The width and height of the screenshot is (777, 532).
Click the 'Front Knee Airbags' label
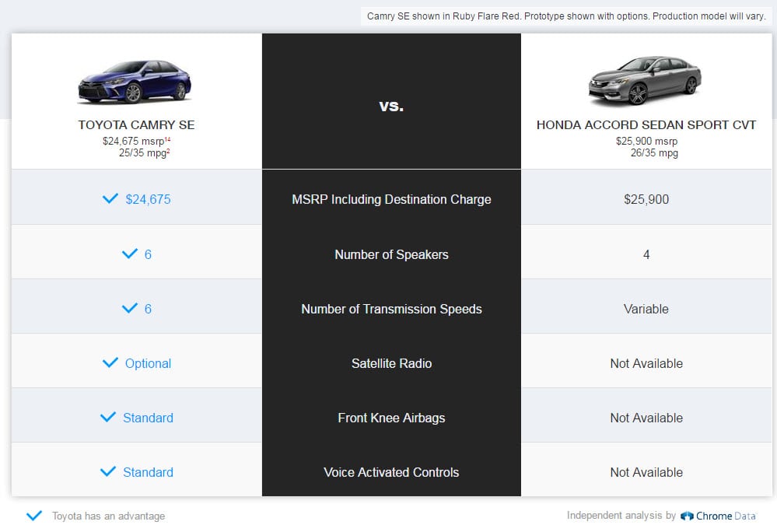coord(391,418)
